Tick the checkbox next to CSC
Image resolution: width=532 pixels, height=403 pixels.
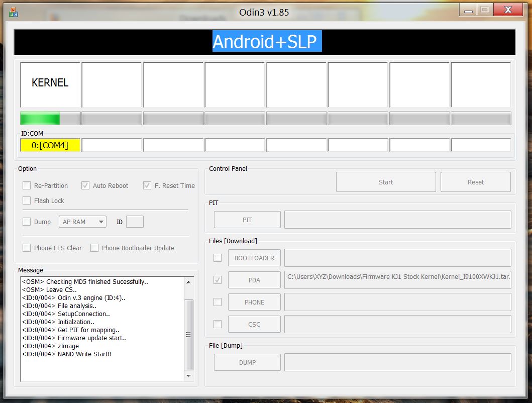pyautogui.click(x=218, y=324)
